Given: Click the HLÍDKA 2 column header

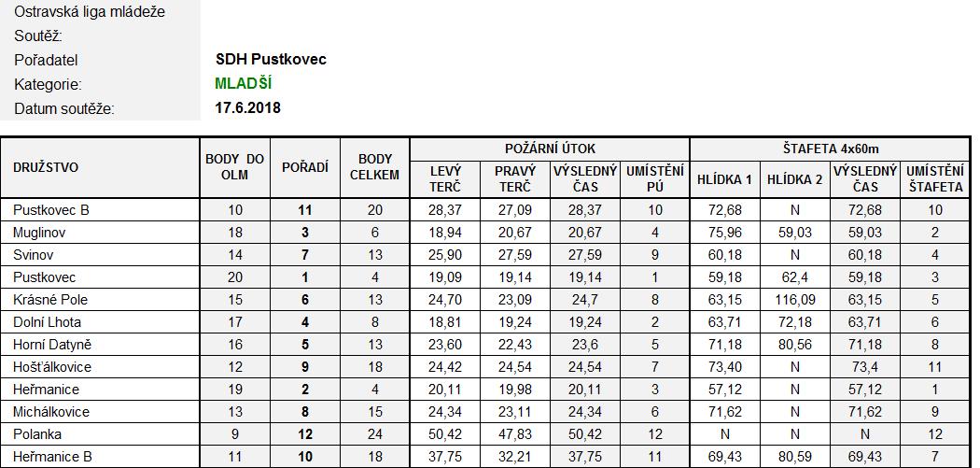Looking at the screenshot, I should (x=795, y=179).
